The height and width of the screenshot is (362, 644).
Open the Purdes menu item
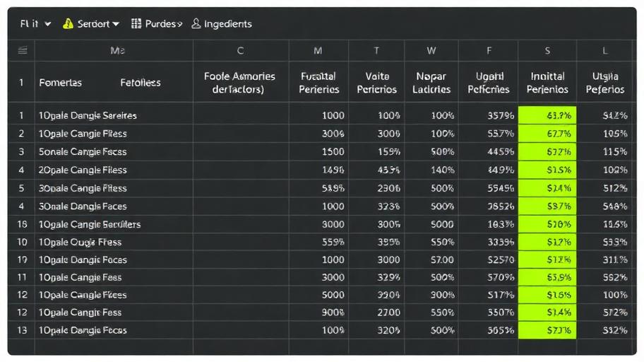pos(160,23)
